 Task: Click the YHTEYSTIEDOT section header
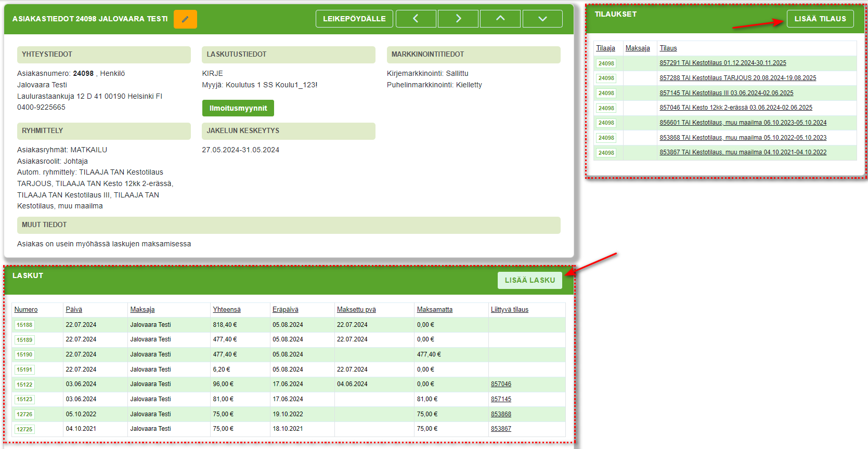click(x=104, y=55)
